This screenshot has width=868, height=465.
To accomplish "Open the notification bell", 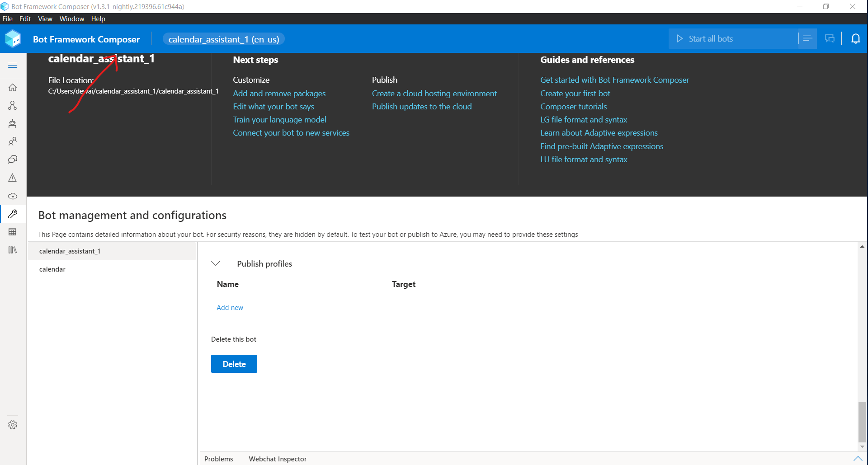I will coord(856,38).
